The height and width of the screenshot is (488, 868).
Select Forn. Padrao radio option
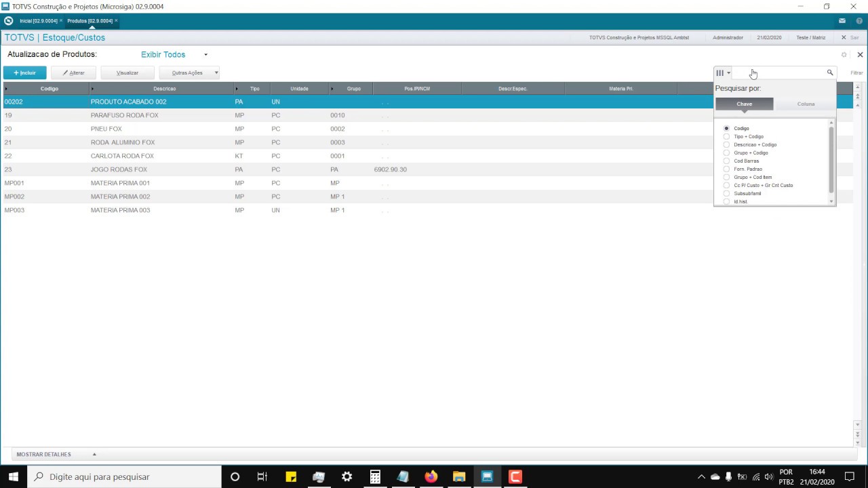(x=726, y=169)
